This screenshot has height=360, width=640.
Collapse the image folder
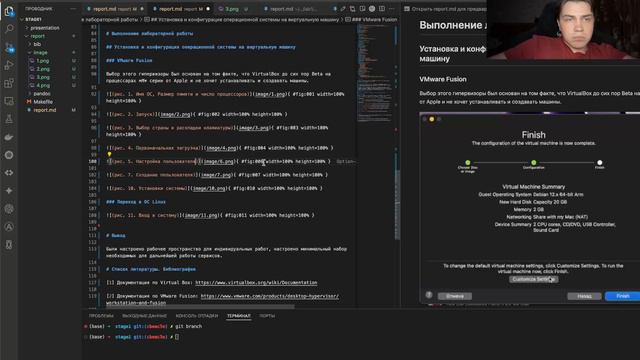coord(49,52)
